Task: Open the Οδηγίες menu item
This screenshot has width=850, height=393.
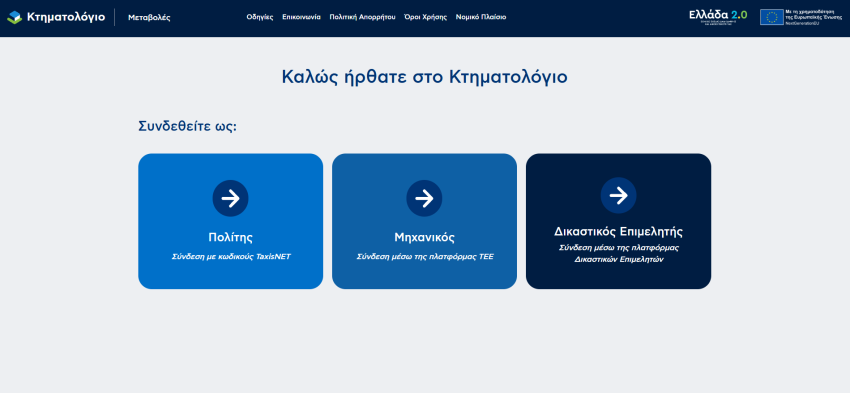Action: tap(260, 17)
